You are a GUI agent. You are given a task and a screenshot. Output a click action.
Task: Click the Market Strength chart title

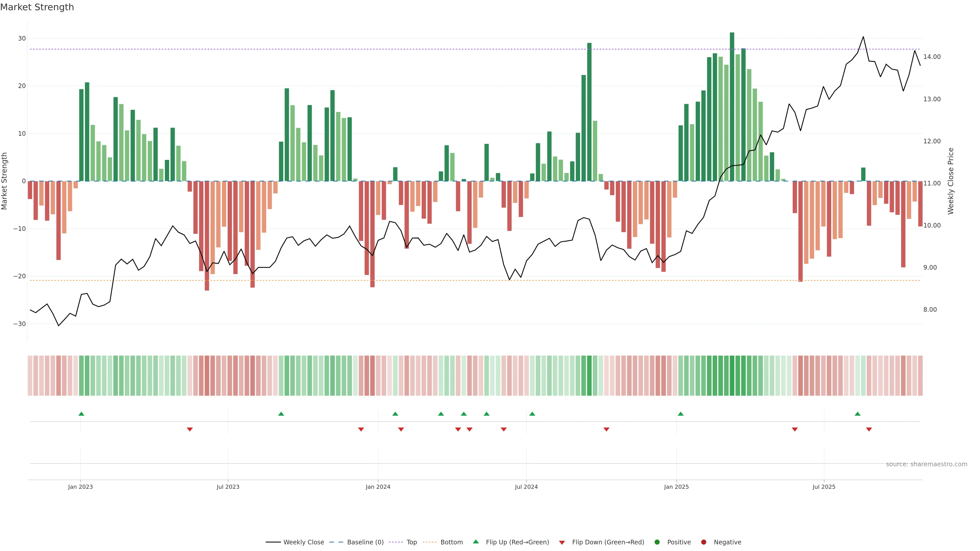[x=37, y=7]
